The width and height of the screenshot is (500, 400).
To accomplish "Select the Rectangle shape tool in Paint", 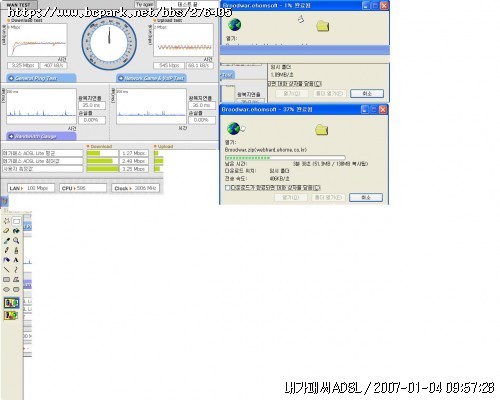I will click(6, 279).
